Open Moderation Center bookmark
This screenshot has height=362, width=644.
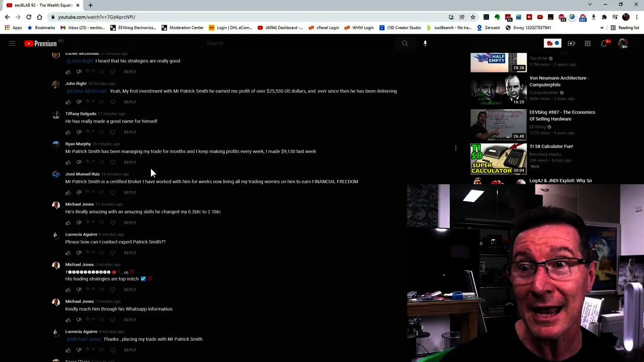click(x=182, y=28)
